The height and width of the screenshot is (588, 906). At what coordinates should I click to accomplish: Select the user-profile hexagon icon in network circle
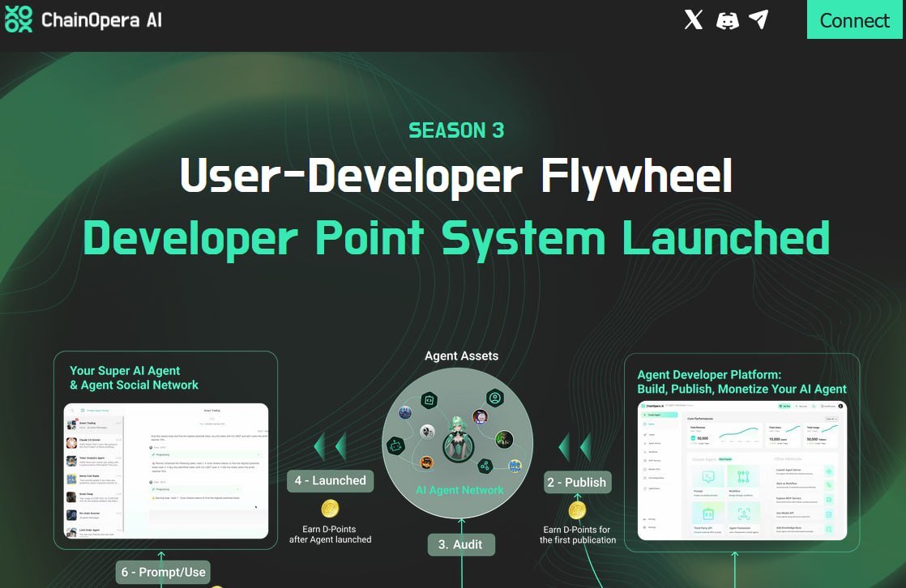point(494,398)
